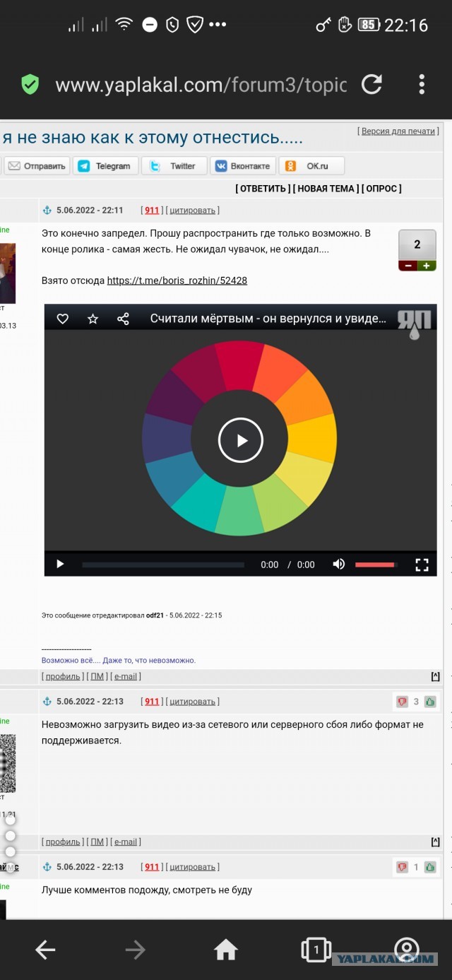Open the t.me/boris_rozhin/52428 link
Image resolution: width=452 pixels, height=980 pixels.
pos(177,281)
